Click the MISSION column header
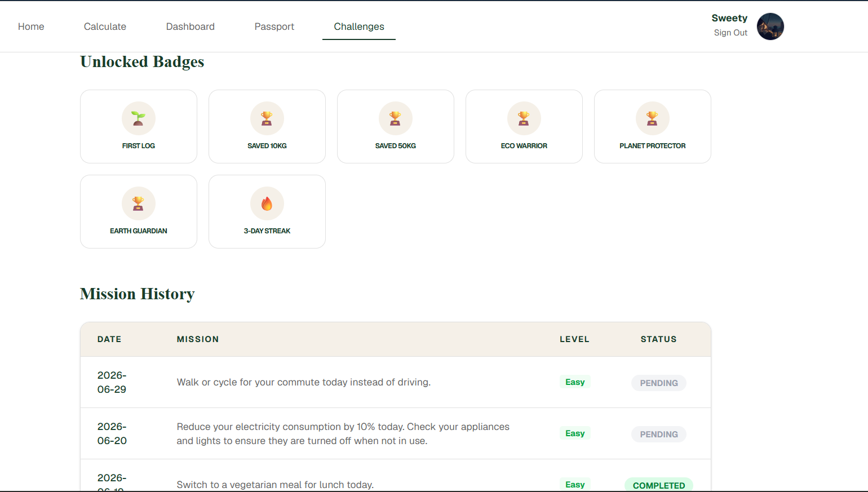Screen dimensions: 868x492 pyautogui.click(x=198, y=339)
